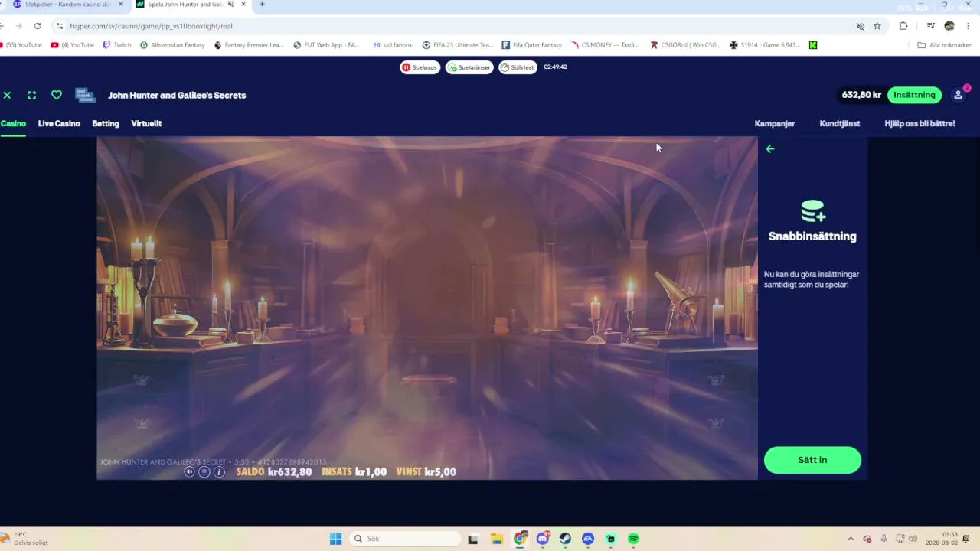The image size is (980, 551).
Task: Open the Kampanjer page
Action: point(775,123)
